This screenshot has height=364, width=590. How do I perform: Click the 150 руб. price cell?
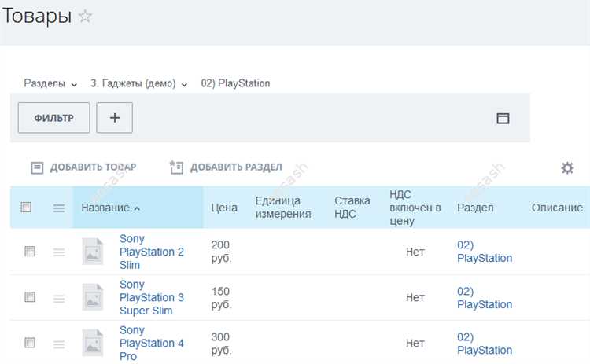(x=221, y=298)
